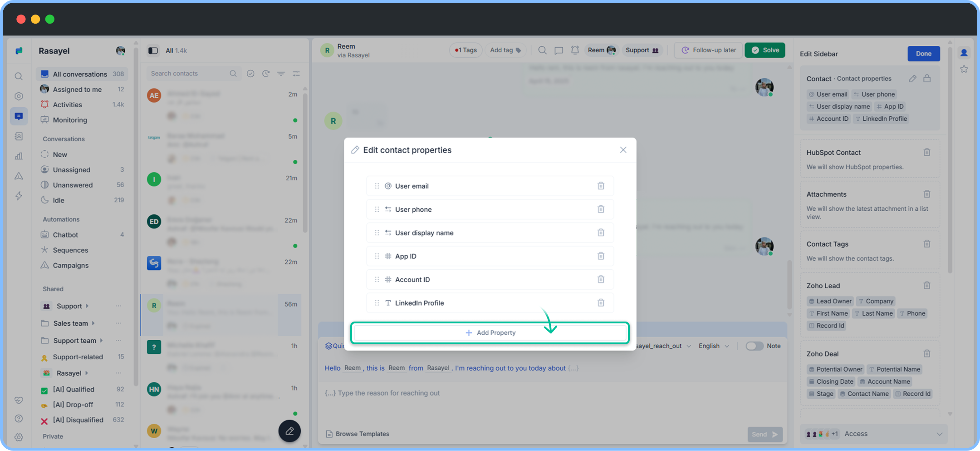Open the 1 Tags pill
This screenshot has height=451, width=980.
point(465,50)
